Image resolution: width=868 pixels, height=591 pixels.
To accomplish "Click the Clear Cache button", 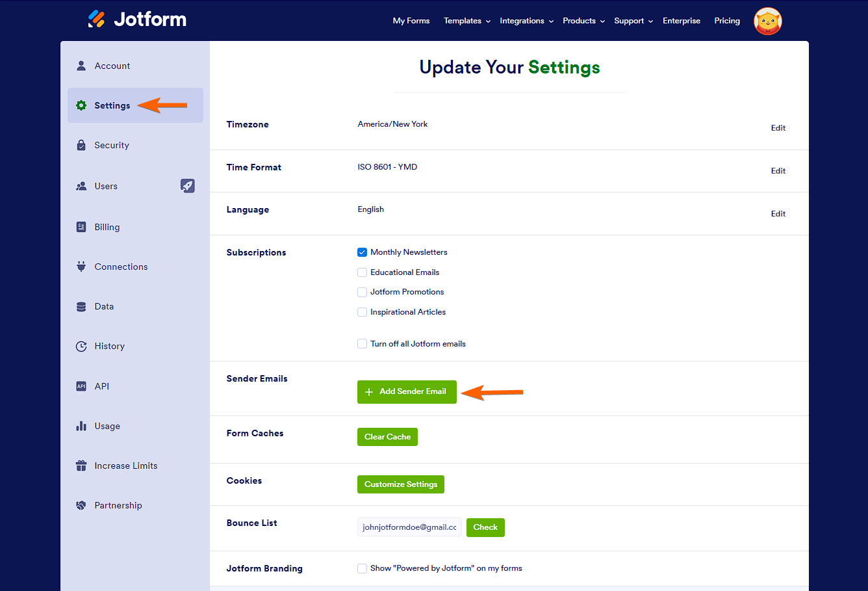I will coord(387,437).
